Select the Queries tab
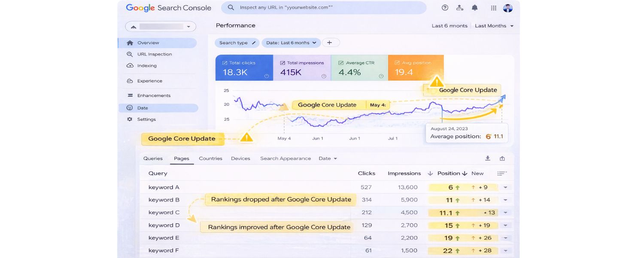The image size is (644, 258). (x=153, y=158)
